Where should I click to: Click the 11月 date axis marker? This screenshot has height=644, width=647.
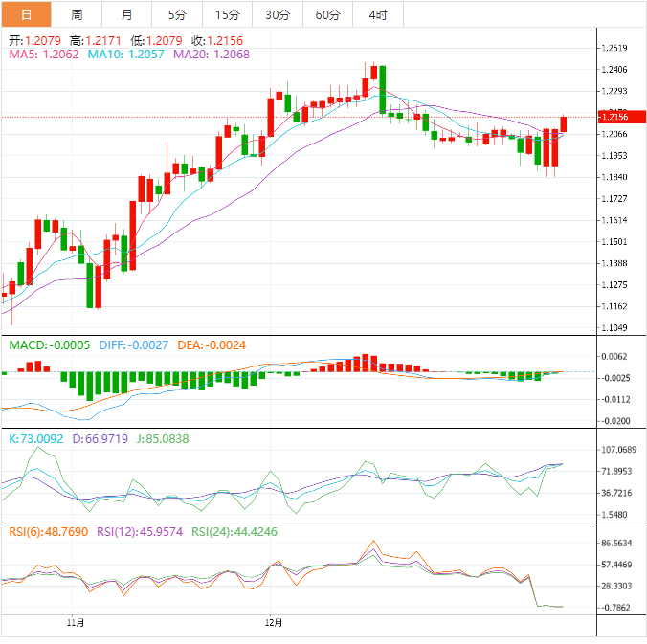point(76,623)
